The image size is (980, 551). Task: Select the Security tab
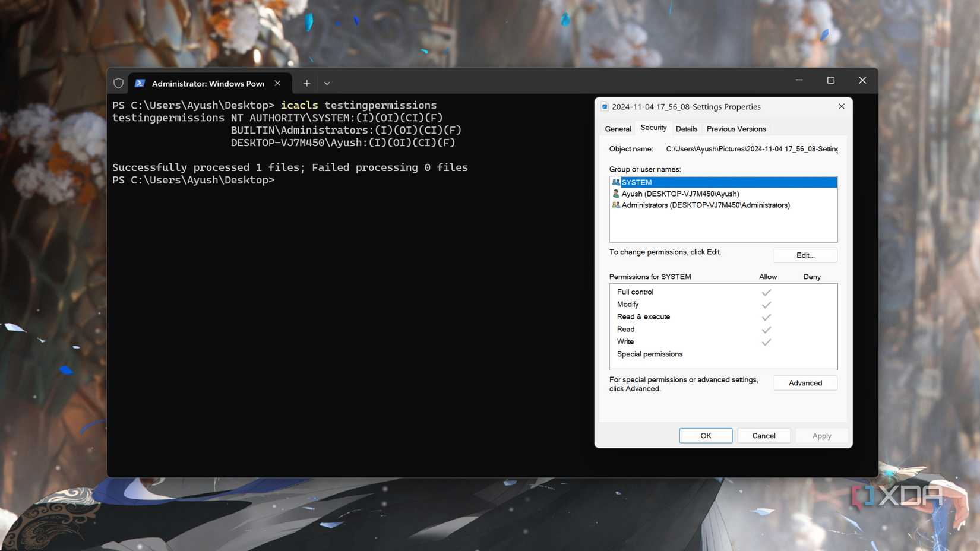[x=653, y=128]
